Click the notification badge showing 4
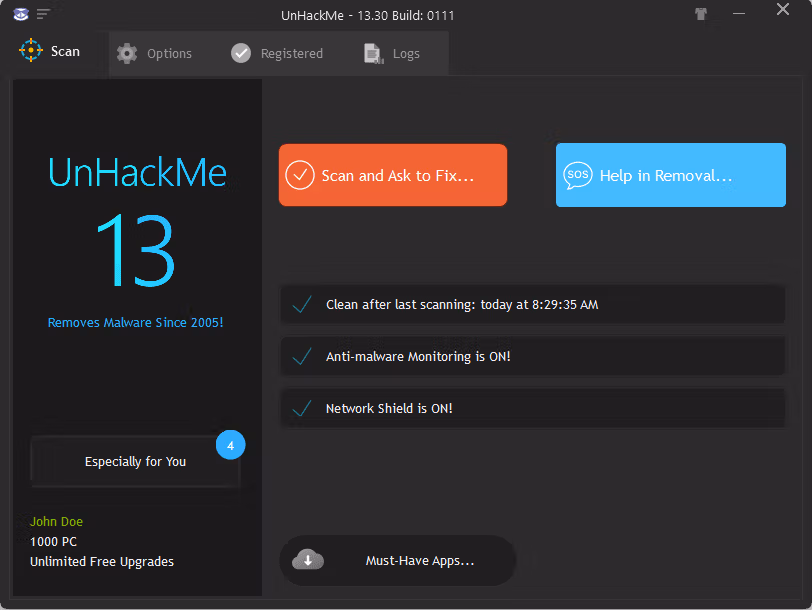Image resolution: width=812 pixels, height=610 pixels. (230, 445)
